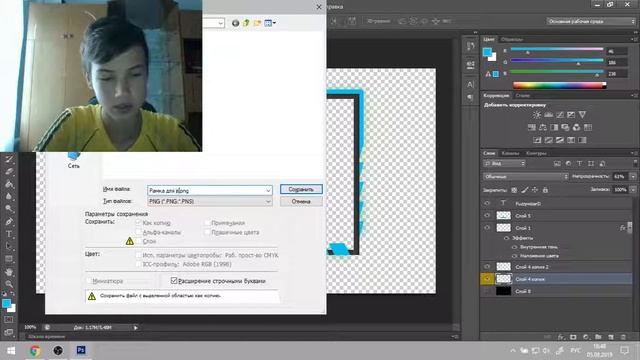This screenshot has width=640, height=360.
Task: Select the Paint Bucket tool
Action: (x=9, y=184)
